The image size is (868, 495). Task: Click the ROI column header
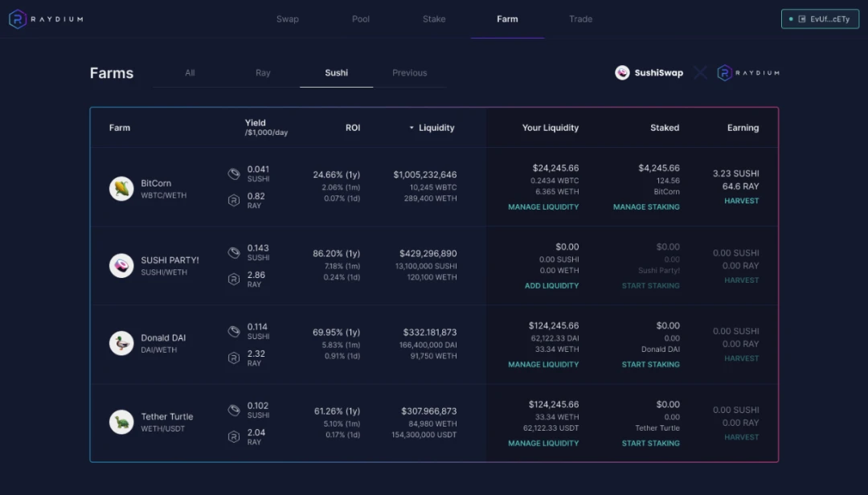click(x=353, y=128)
